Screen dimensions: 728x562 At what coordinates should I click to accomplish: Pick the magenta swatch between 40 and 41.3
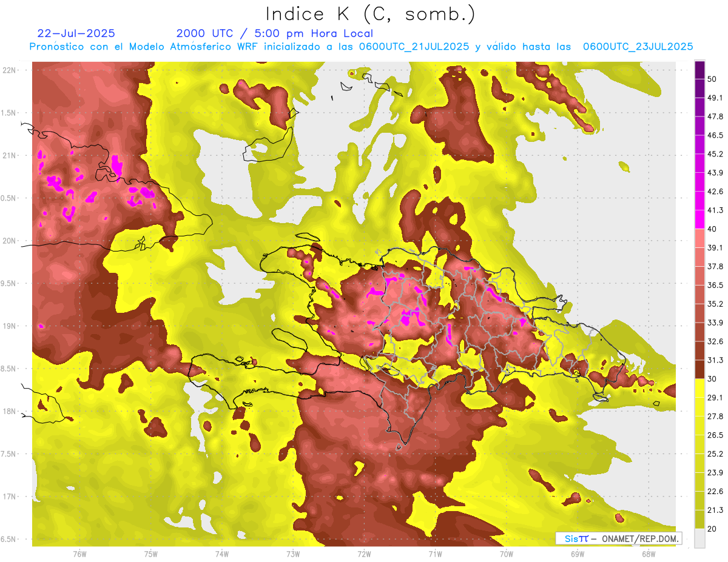[x=699, y=219]
